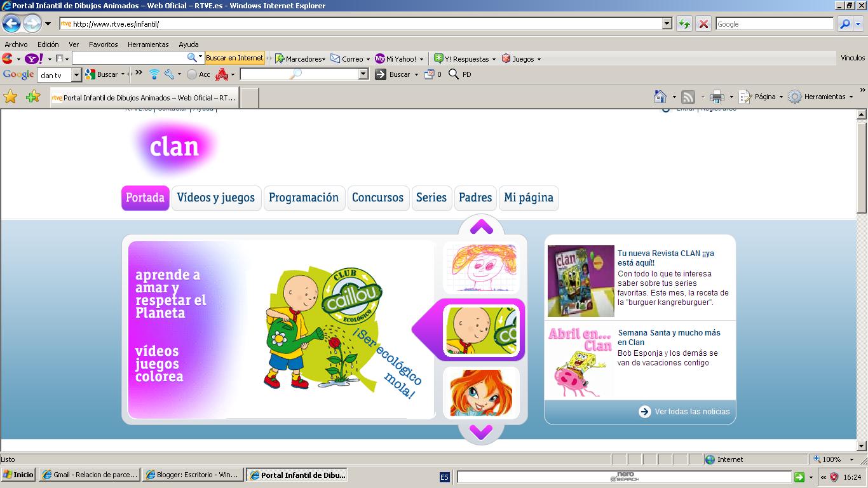Open the Yahoo! logo button
Screen dimensions: 868x488
coord(34,58)
